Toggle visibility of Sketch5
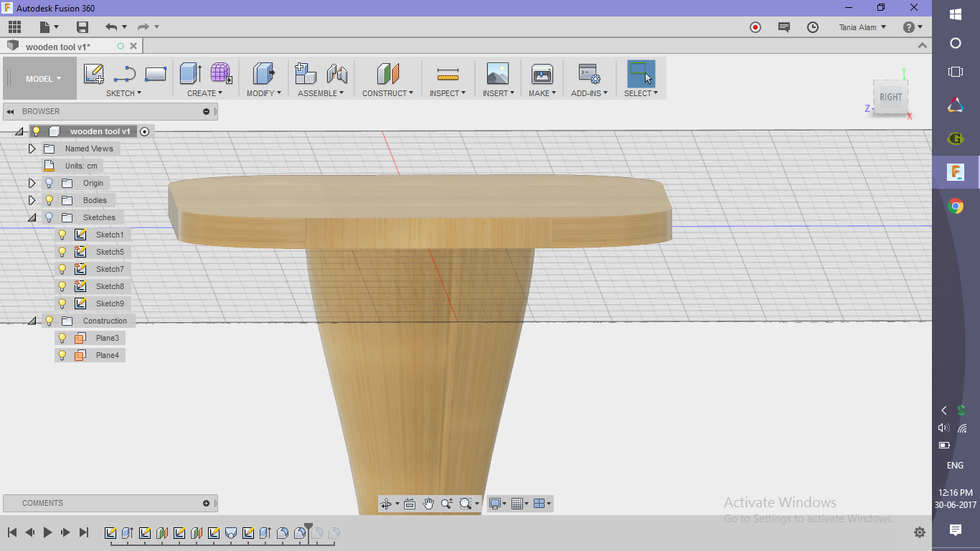 coord(62,252)
